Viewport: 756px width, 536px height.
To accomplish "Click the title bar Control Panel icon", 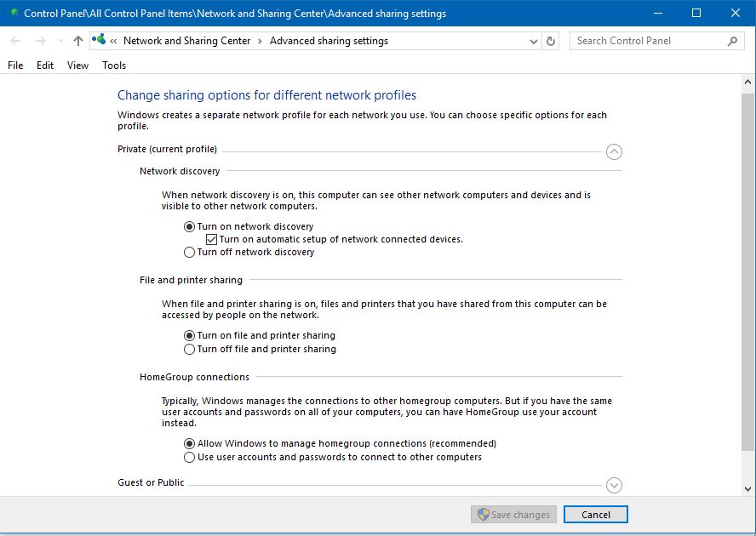I will coord(14,13).
